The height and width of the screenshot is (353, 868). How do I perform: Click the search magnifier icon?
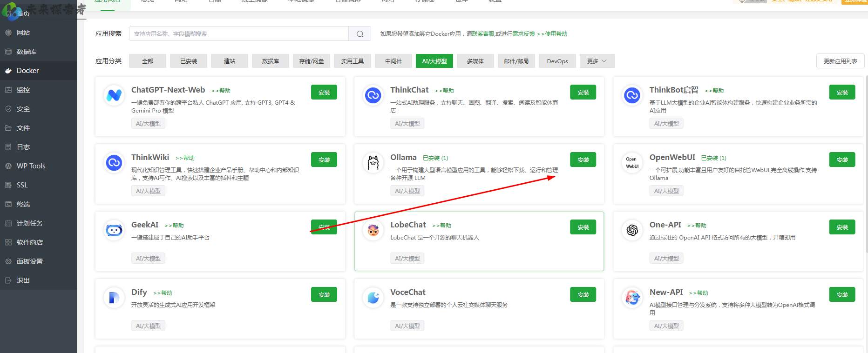[x=359, y=34]
